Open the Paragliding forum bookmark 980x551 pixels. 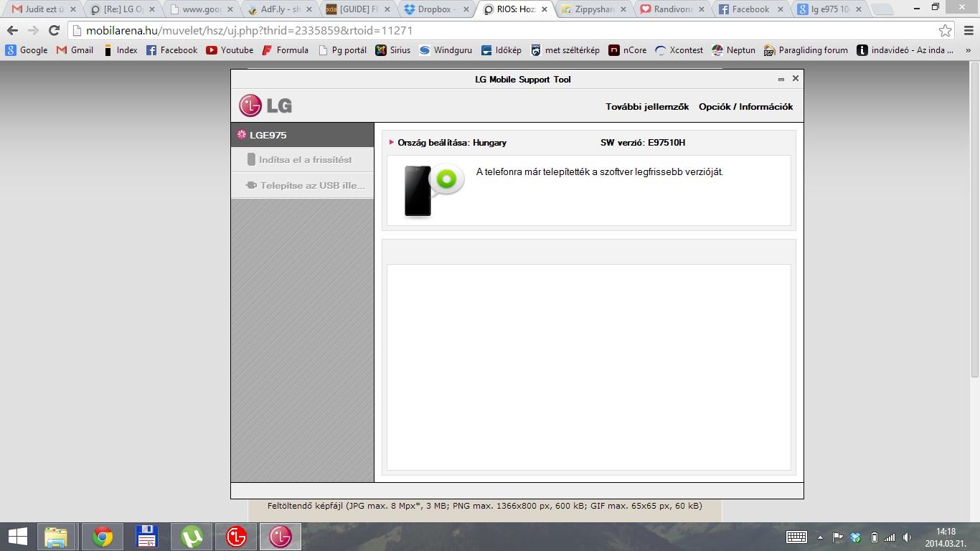click(x=806, y=50)
